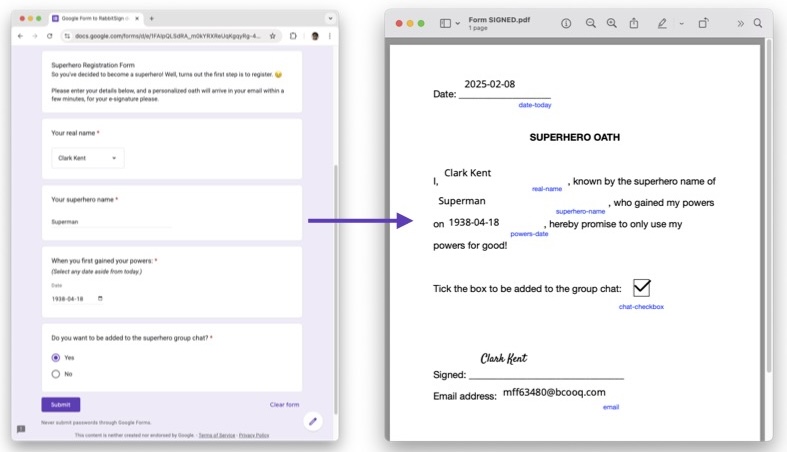Screen dimensions: 787x452
Task: Click the 1938-04-18 powers-date text in PDF
Action: 474,223
